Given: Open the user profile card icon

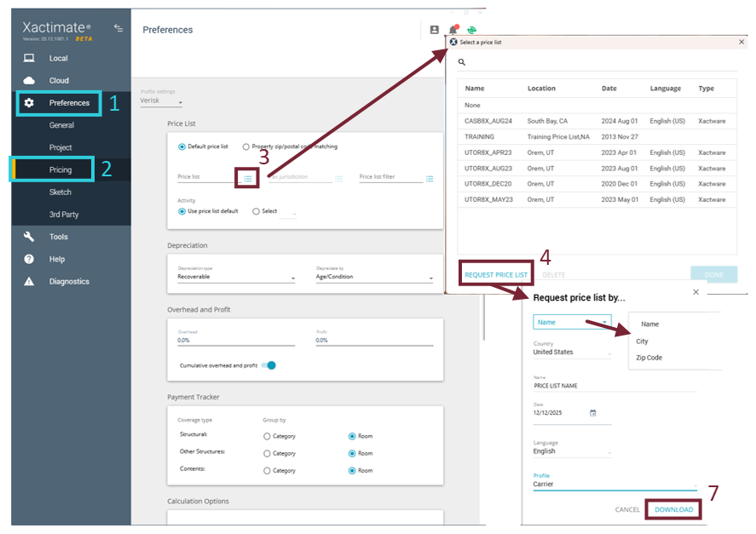Looking at the screenshot, I should point(435,30).
